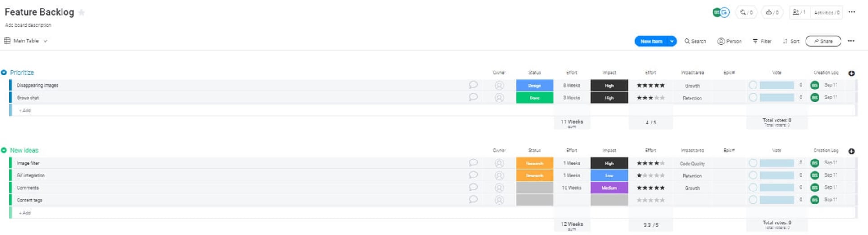This screenshot has width=868, height=235.
Task: Collapse the Prioritize group
Action: [x=4, y=72]
